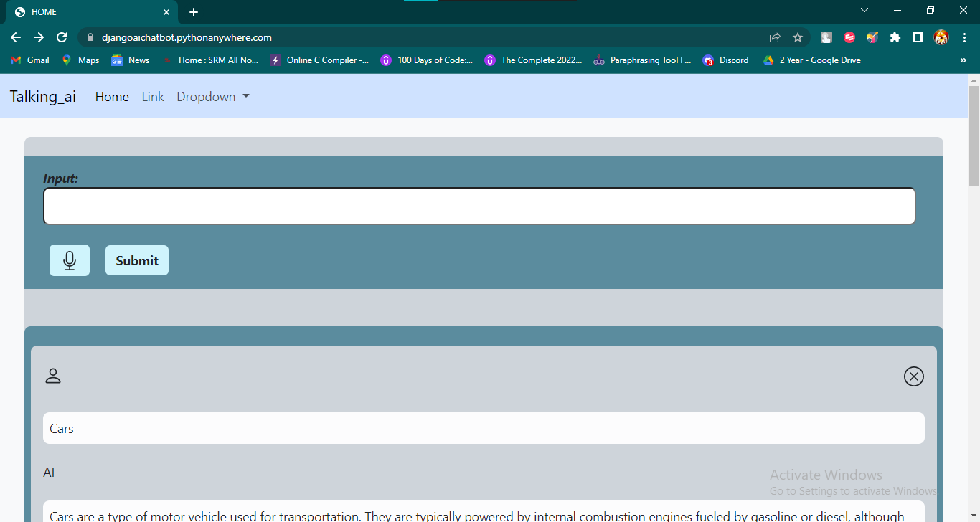Click the Link navbar item
Image resolution: width=980 pixels, height=522 pixels.
point(153,97)
